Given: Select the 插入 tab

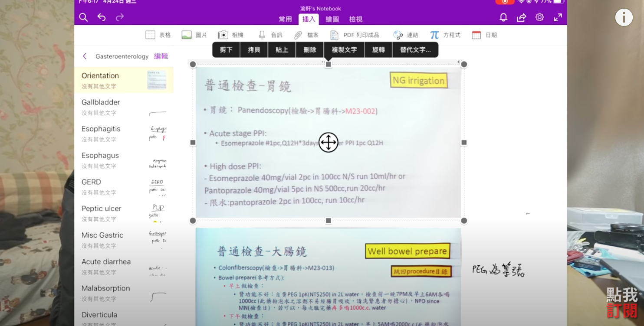Looking at the screenshot, I should tap(309, 19).
